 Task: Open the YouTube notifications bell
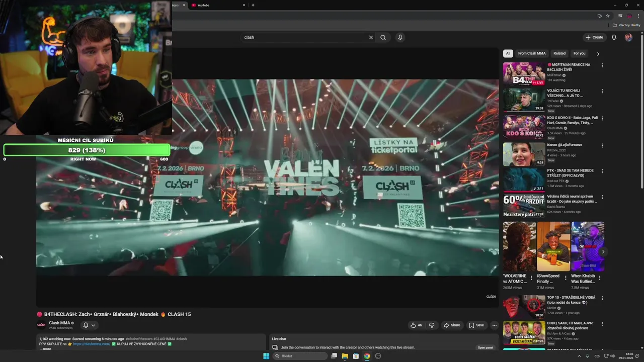point(614,37)
